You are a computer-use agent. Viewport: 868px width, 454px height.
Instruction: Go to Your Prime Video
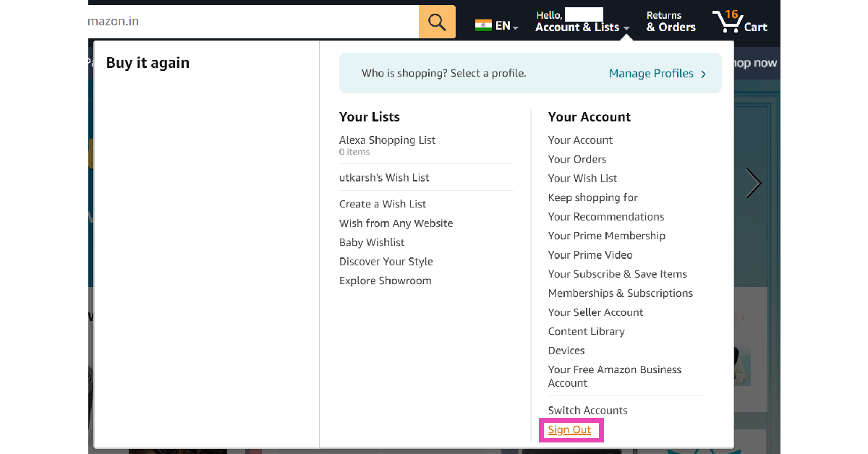590,254
